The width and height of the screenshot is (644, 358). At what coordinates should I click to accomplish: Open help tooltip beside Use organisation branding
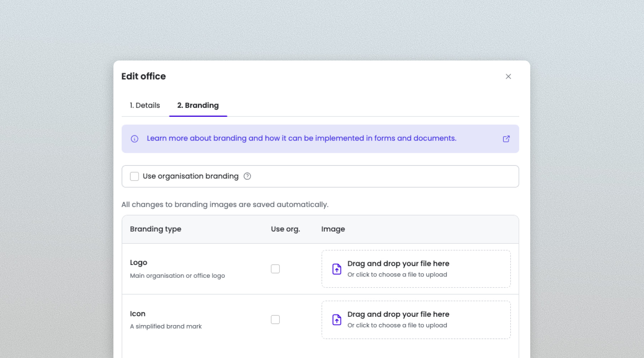click(x=247, y=176)
